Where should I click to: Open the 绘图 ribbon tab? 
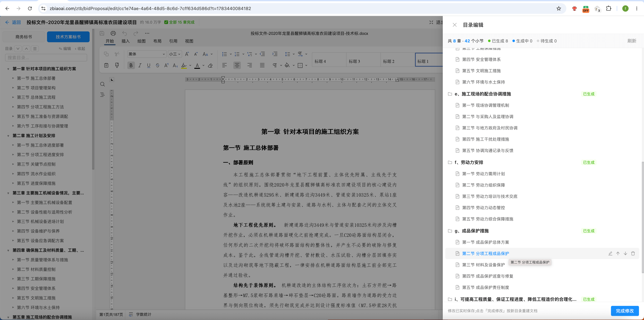(142, 41)
